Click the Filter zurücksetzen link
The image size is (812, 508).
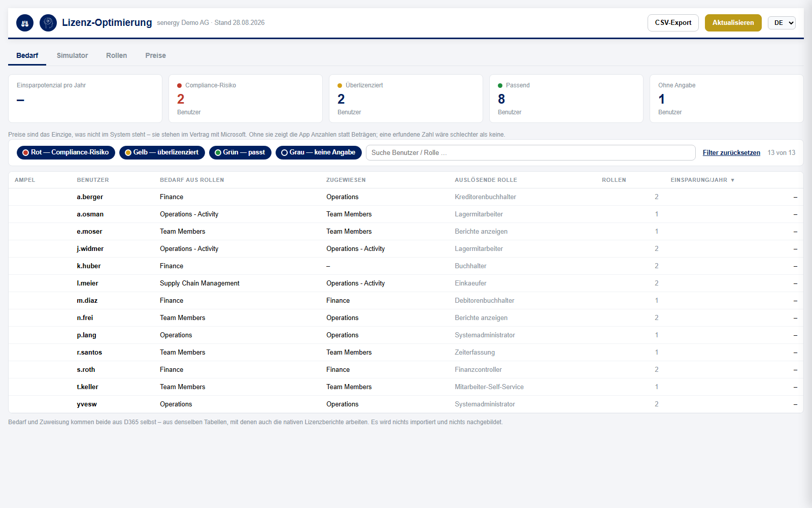tap(731, 152)
